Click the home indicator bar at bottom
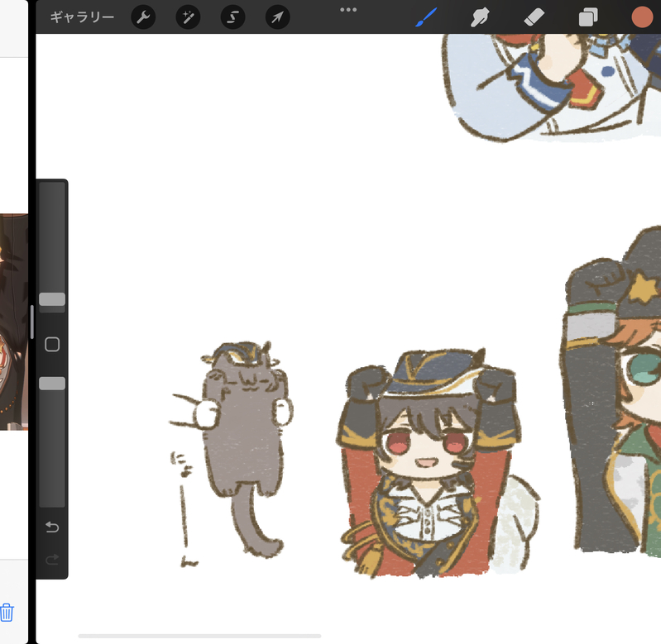Viewport: 661px width, 644px height. tap(199, 636)
